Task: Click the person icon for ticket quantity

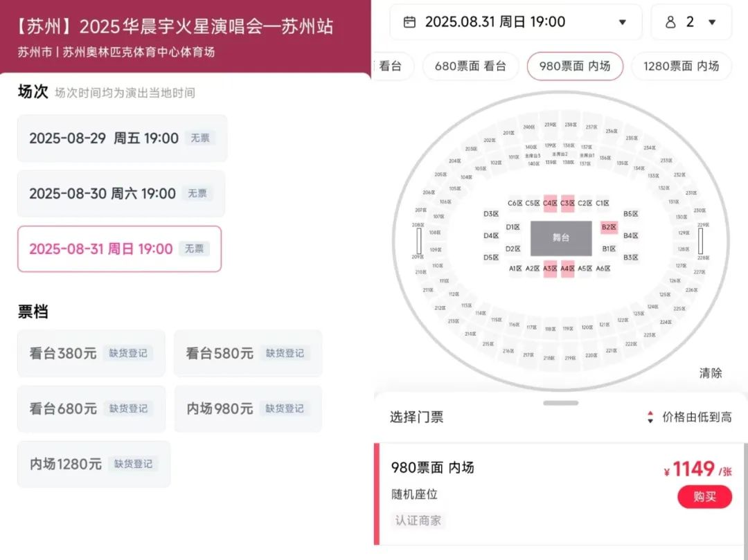Action: (670, 22)
